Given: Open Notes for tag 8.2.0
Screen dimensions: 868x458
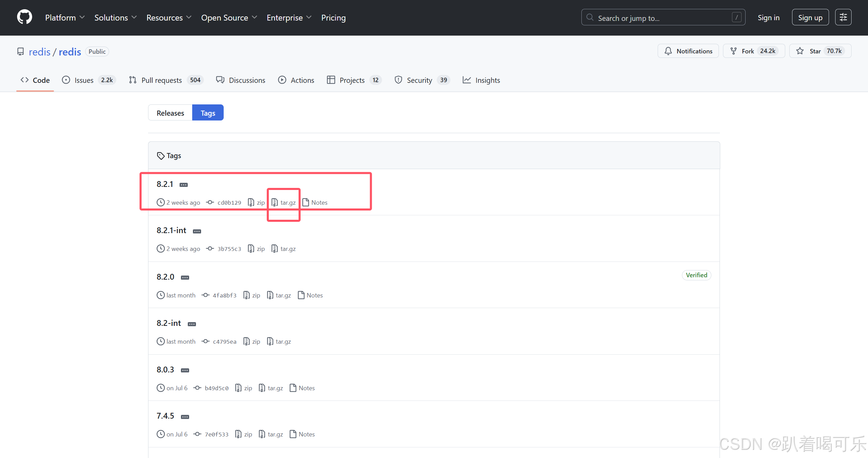Looking at the screenshot, I should tap(310, 295).
